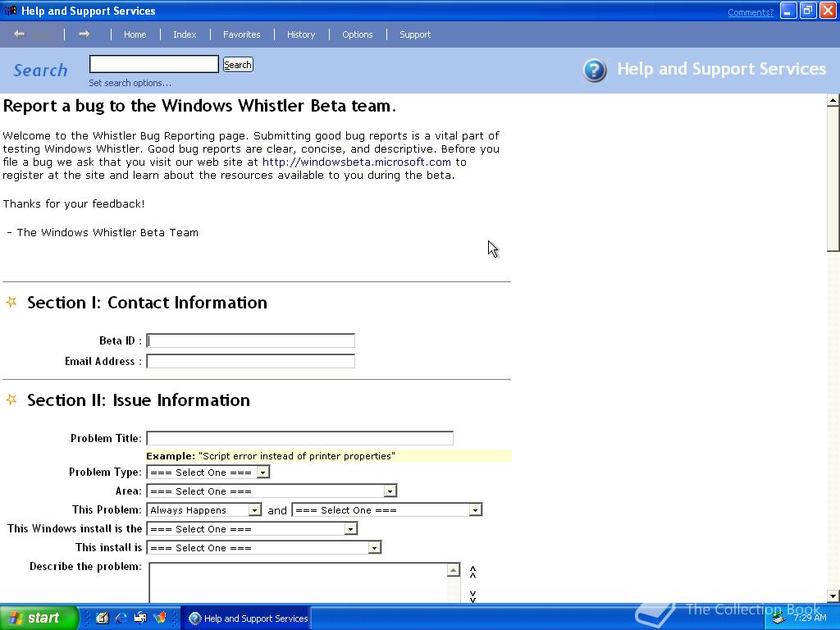Click the 'Report a bug' page heading

199,106
